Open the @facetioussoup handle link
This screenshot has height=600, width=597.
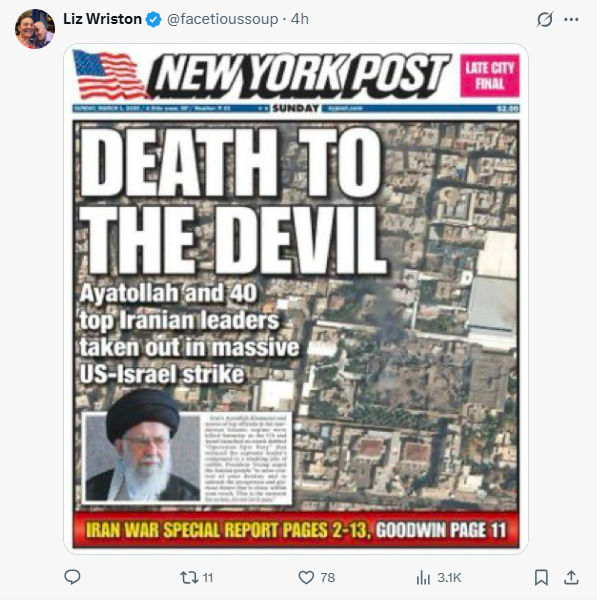click(222, 19)
